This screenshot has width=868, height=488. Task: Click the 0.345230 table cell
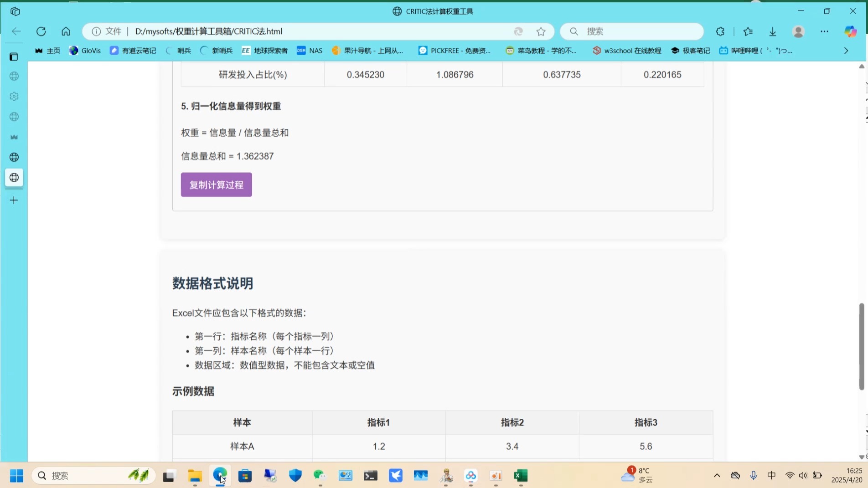[365, 75]
